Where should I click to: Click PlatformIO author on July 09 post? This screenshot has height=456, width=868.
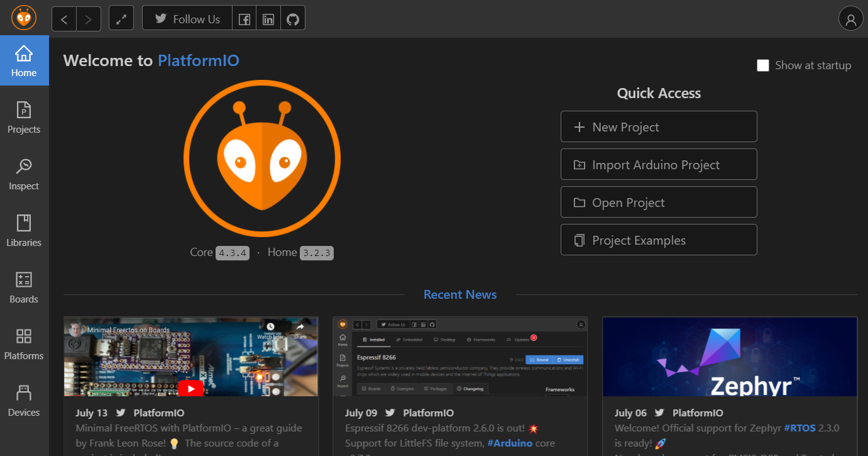coord(429,413)
